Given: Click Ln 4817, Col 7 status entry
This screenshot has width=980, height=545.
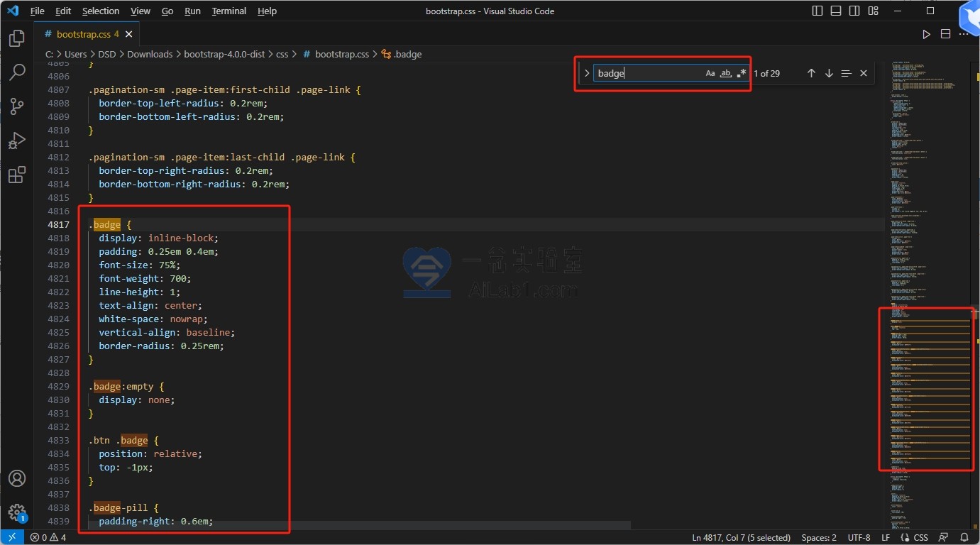Looking at the screenshot, I should [741, 538].
